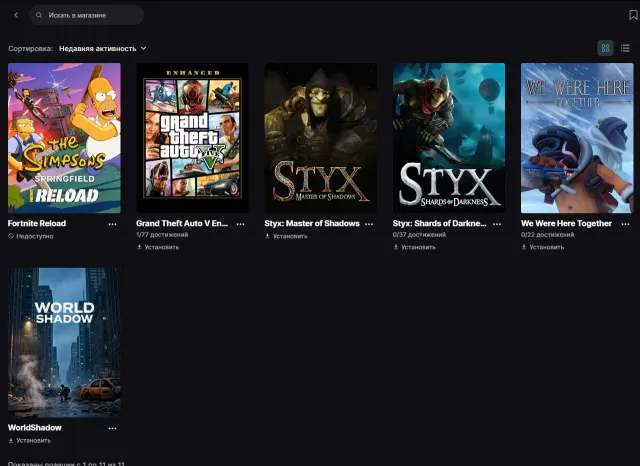Click 0/22 достижений text
Screen dimensions: 640x466
547,235
